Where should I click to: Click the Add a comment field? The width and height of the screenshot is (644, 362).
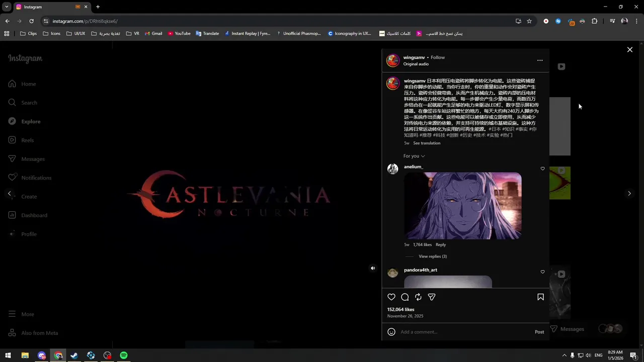(x=465, y=332)
